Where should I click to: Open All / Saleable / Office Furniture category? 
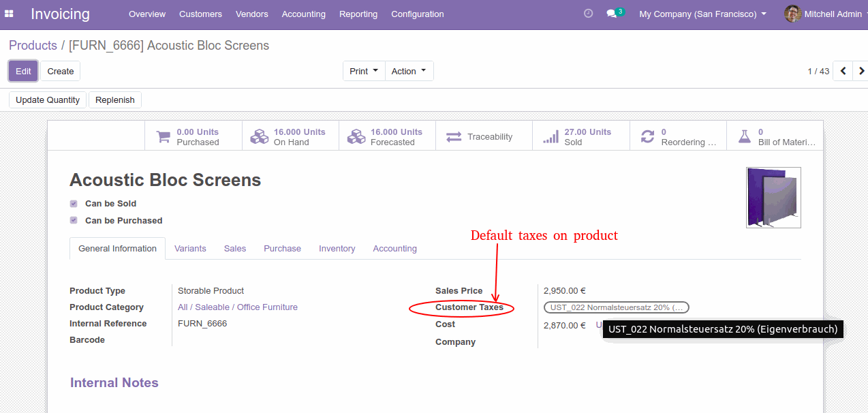pyautogui.click(x=238, y=307)
